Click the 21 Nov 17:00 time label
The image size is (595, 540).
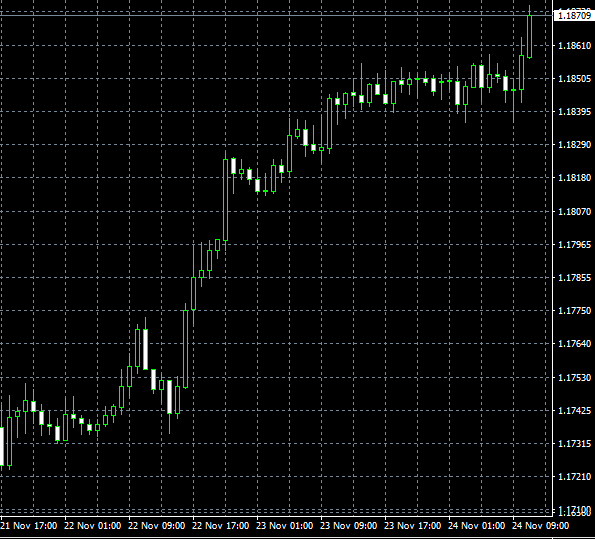point(29,526)
